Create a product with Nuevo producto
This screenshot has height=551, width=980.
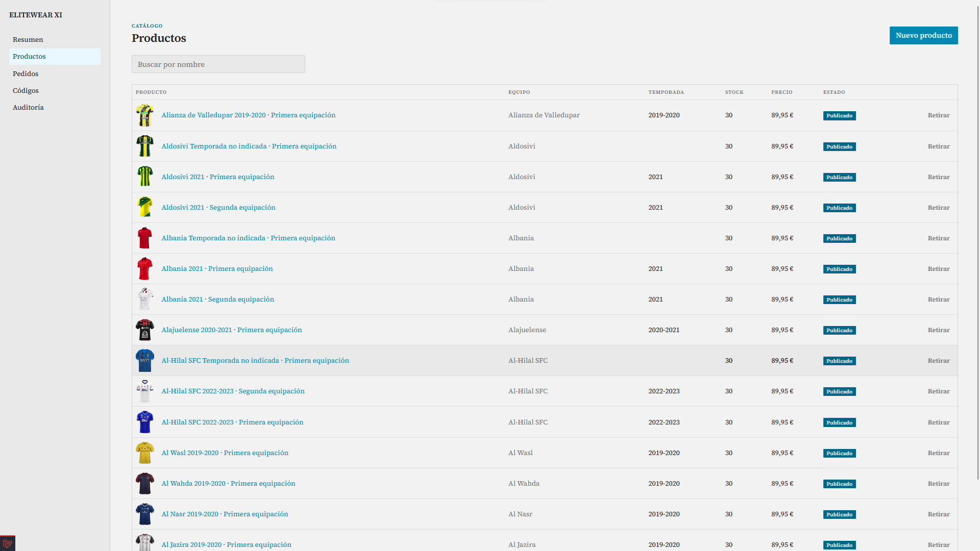(923, 35)
